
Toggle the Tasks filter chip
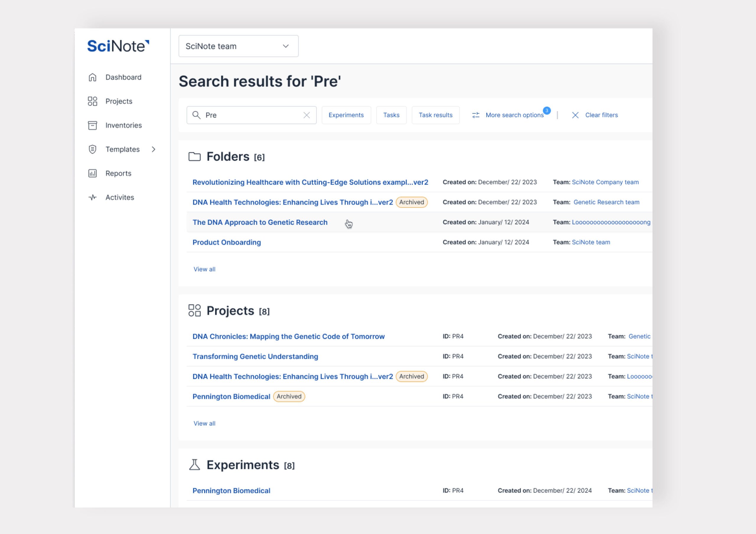pyautogui.click(x=391, y=115)
